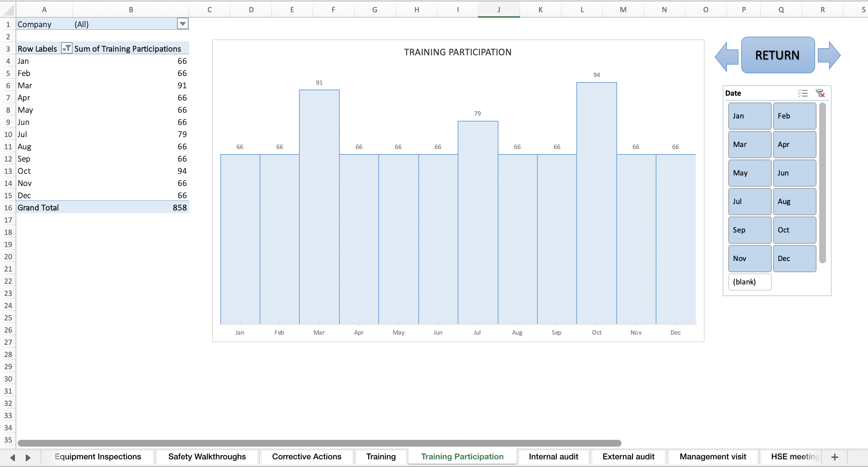Open the Company filter dropdown
The height and width of the screenshot is (467, 868).
(x=182, y=24)
